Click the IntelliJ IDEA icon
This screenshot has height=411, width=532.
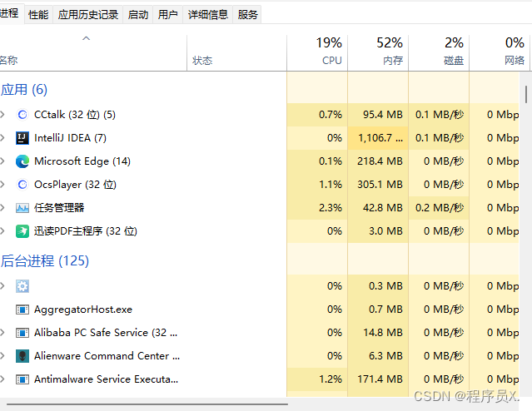pos(22,138)
